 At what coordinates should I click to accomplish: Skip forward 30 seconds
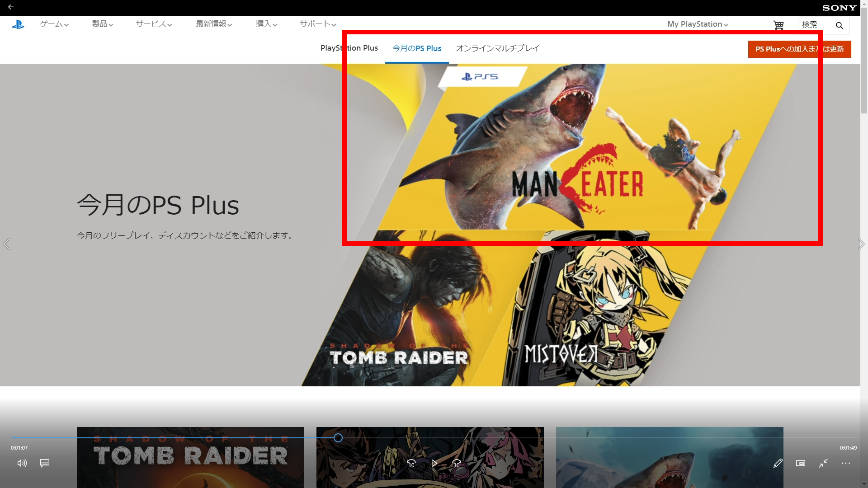point(457,463)
